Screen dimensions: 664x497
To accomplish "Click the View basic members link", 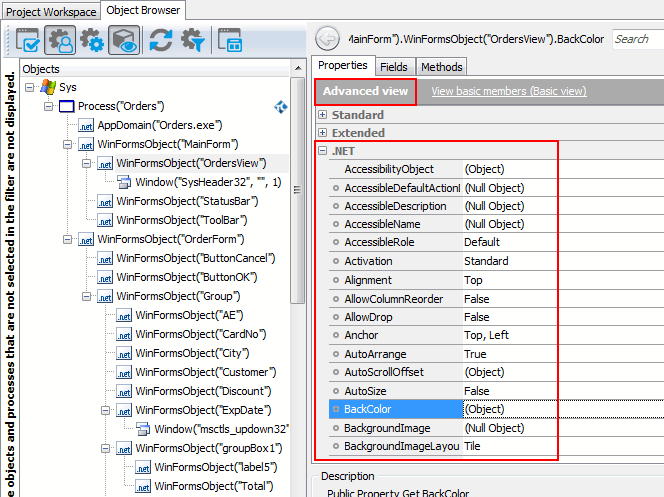I will (508, 92).
